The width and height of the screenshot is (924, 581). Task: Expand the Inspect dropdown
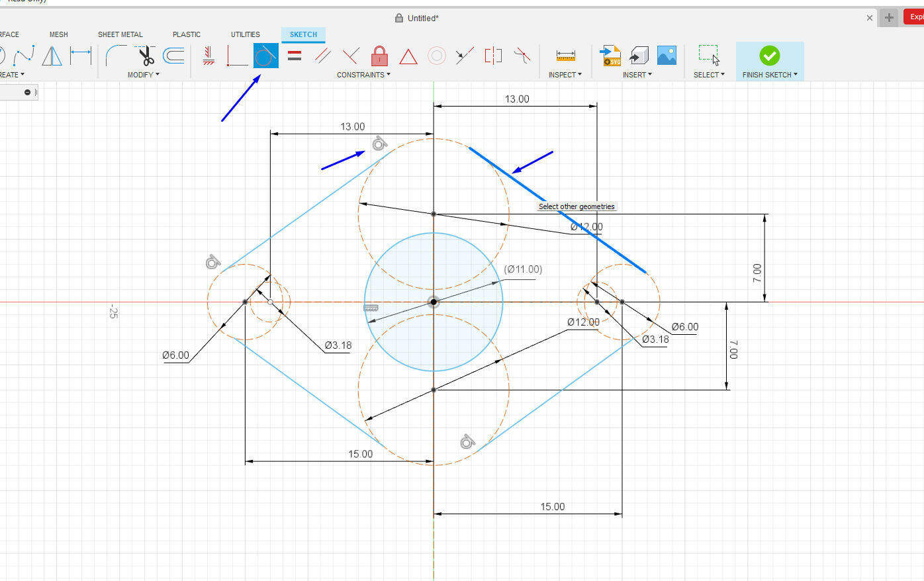pos(565,75)
